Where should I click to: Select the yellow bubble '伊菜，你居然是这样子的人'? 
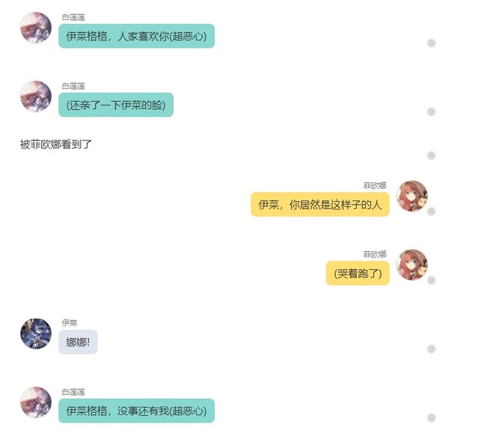click(320, 204)
